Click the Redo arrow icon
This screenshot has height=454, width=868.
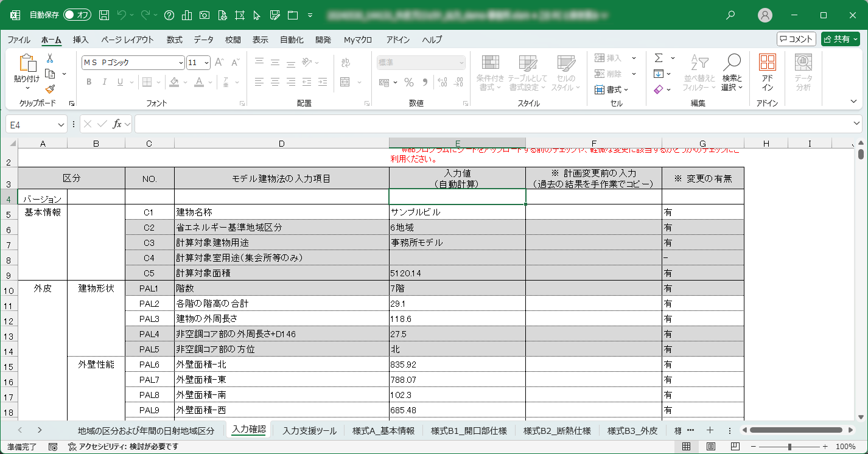point(145,15)
